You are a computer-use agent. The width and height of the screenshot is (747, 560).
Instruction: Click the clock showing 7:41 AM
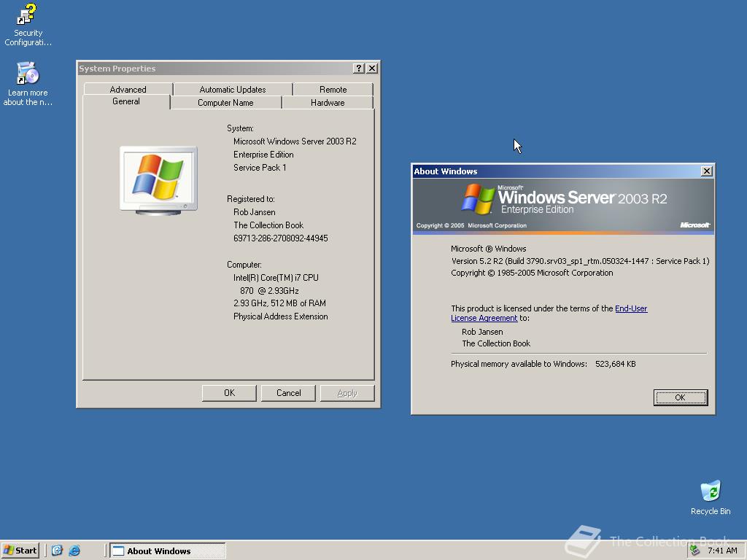(x=722, y=551)
